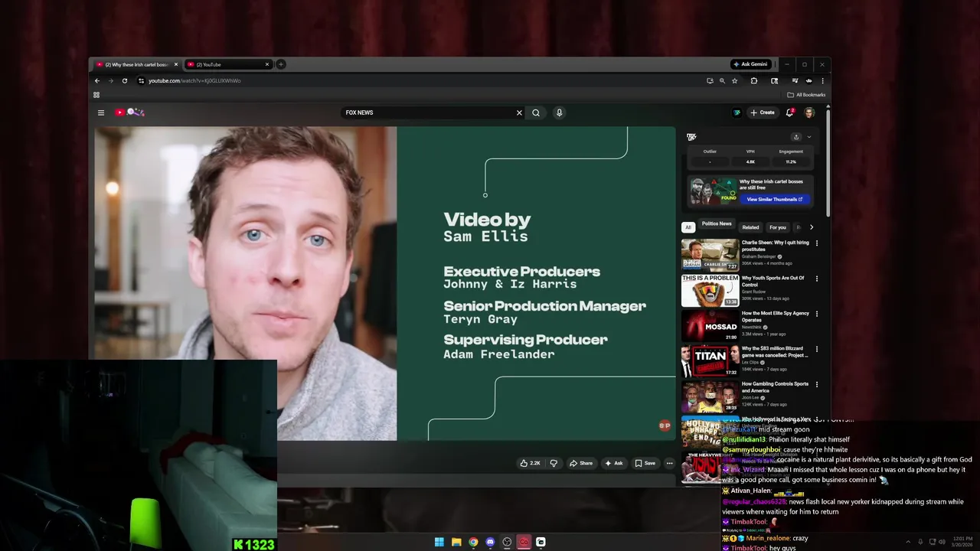The width and height of the screenshot is (980, 551).
Task: Open the green extension icon beside Create
Action: point(737,112)
